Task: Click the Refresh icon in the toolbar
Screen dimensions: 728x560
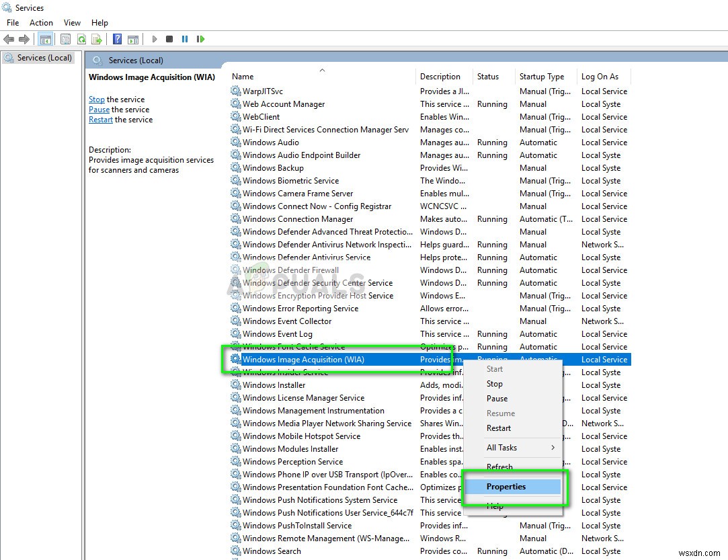Action: coord(81,38)
